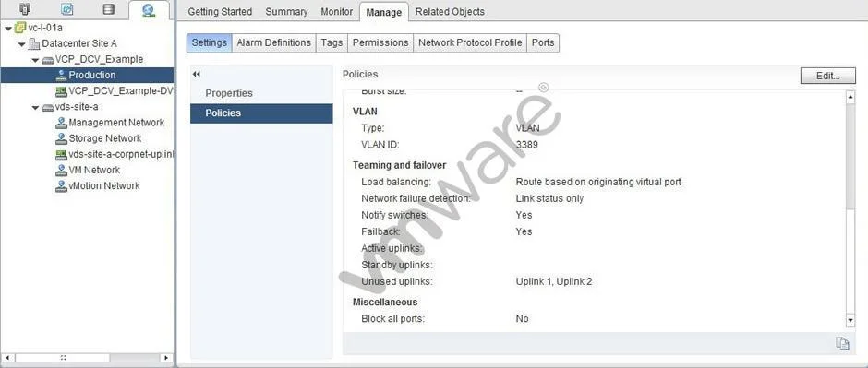The height and width of the screenshot is (368, 868).
Task: Click the policies scroll up arrow
Action: (x=850, y=98)
